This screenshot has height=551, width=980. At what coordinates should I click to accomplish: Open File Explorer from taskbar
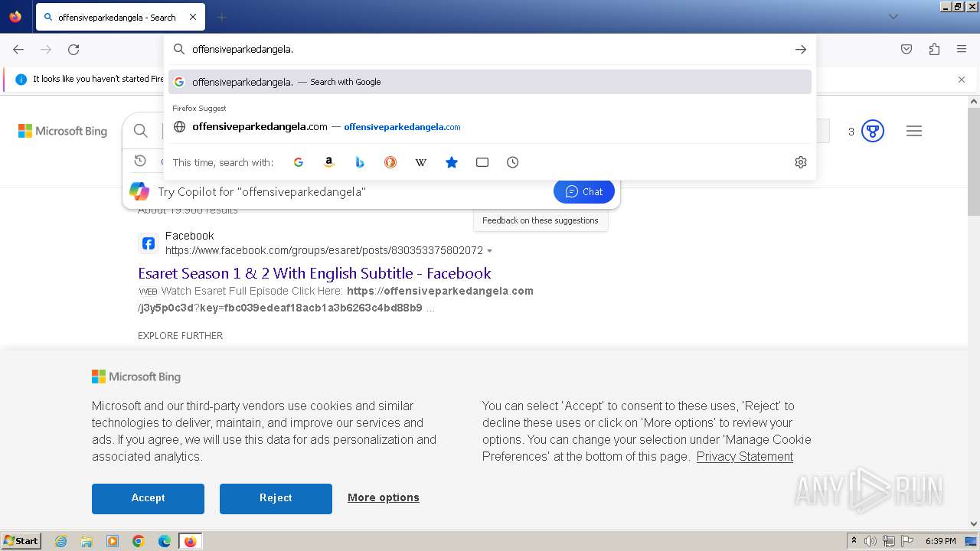(x=87, y=541)
